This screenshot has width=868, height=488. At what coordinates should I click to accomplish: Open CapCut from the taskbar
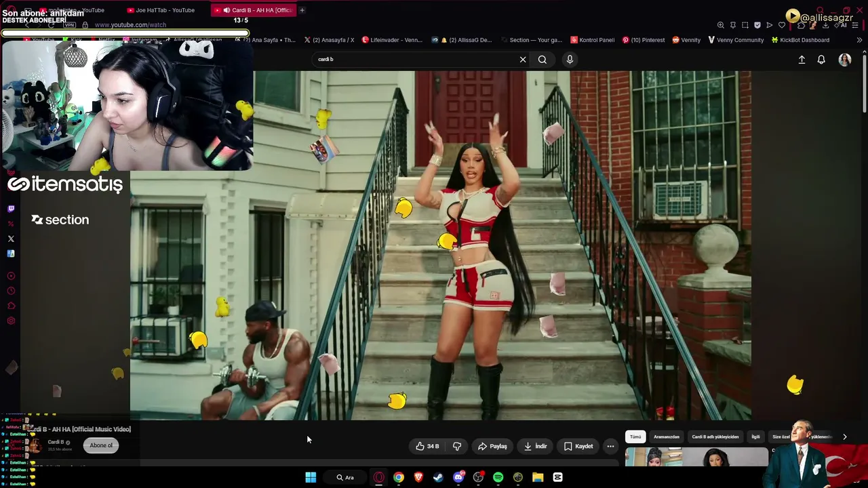click(x=557, y=477)
